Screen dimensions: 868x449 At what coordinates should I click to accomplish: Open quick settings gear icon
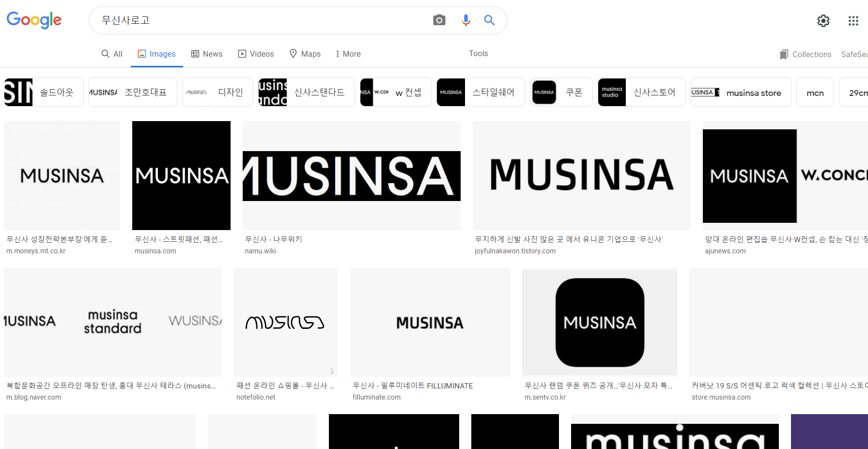[x=823, y=20]
